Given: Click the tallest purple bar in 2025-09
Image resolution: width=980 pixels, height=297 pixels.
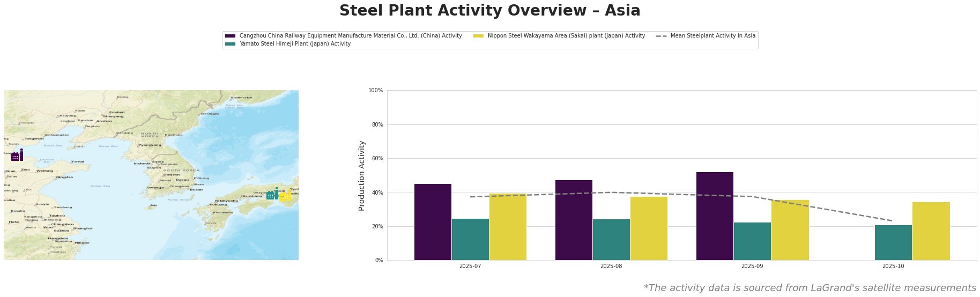Looking at the screenshot, I should point(715,216).
